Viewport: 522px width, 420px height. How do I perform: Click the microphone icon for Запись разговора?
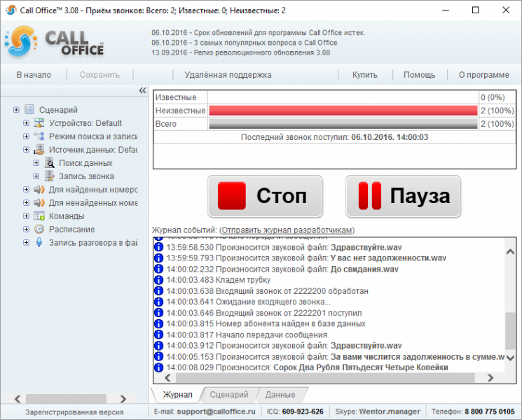point(39,243)
